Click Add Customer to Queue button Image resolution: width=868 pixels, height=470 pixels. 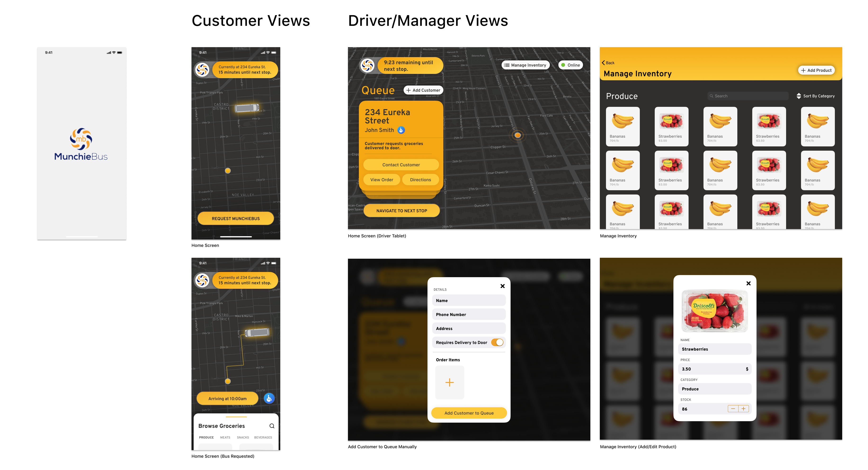[469, 413]
